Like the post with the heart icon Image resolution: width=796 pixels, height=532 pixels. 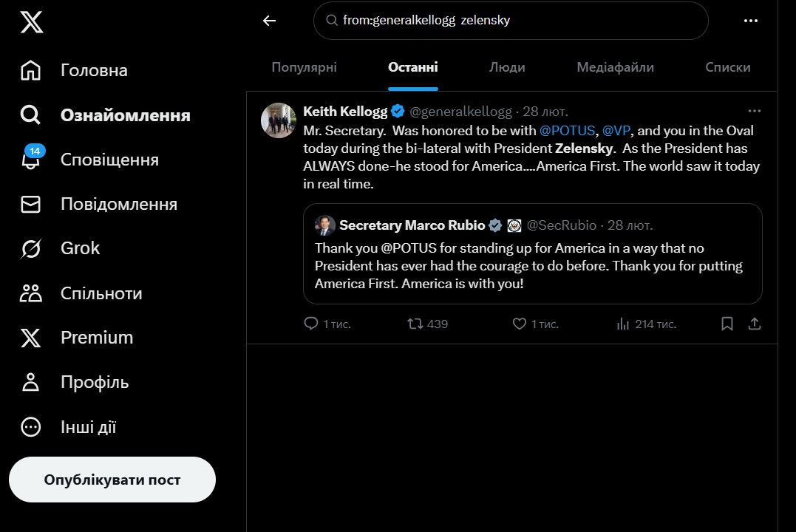coord(520,324)
